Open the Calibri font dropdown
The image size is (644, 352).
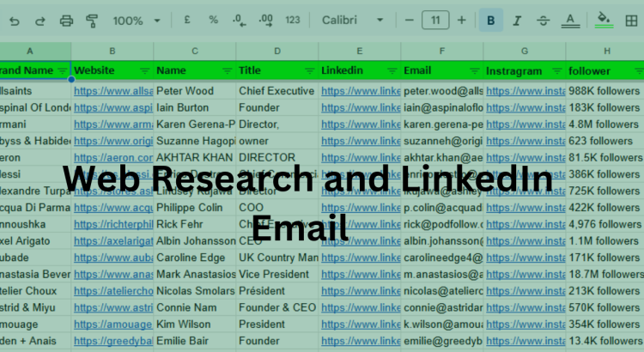point(353,21)
